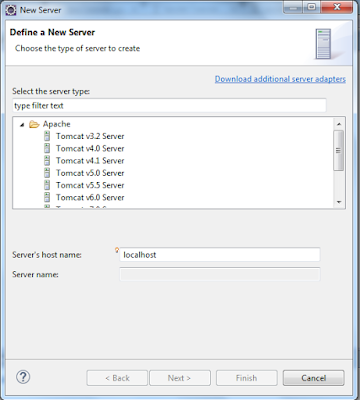Select Tomcat v3.2 Server
Image resolution: width=360 pixels, height=400 pixels.
90,136
